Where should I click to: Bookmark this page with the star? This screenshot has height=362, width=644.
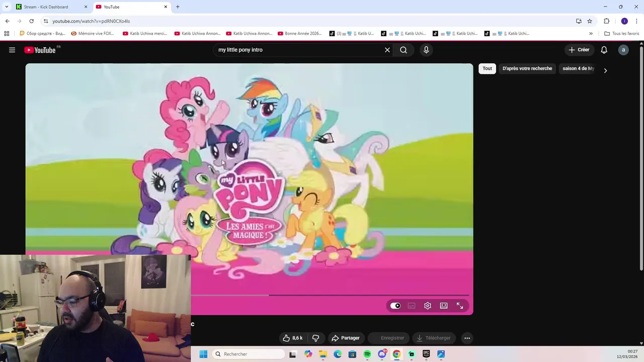pos(590,21)
